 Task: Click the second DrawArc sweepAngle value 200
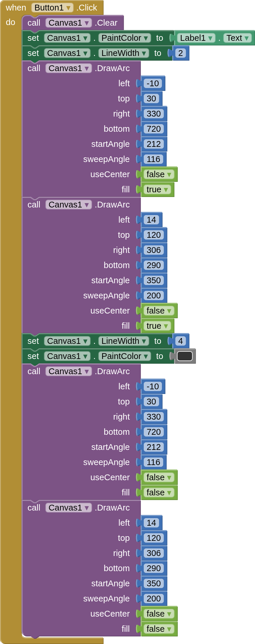pyautogui.click(x=153, y=295)
